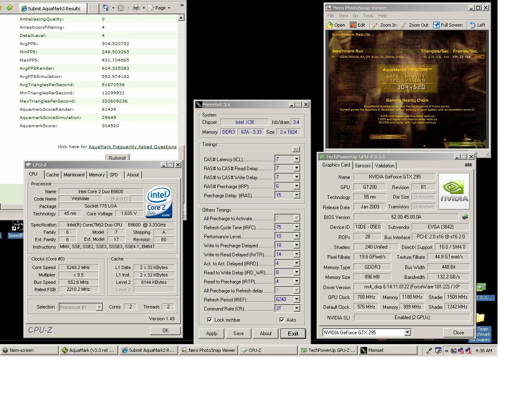Click the BIOS Version field in GPU-Z
Image resolution: width=525 pixels, height=420 pixels.
coord(406,217)
